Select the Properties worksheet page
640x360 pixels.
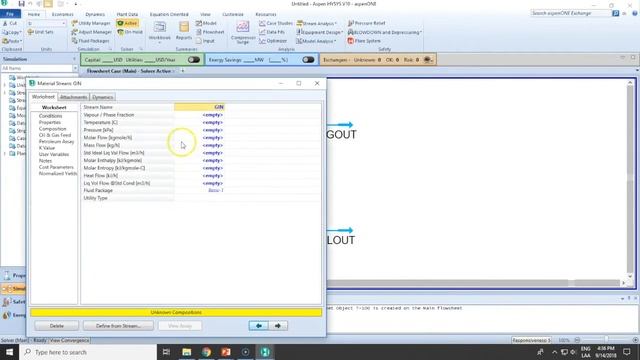pos(50,122)
